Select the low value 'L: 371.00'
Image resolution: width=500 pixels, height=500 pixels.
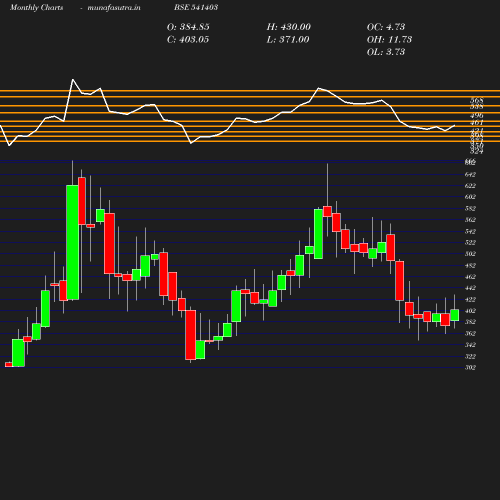point(288,39)
